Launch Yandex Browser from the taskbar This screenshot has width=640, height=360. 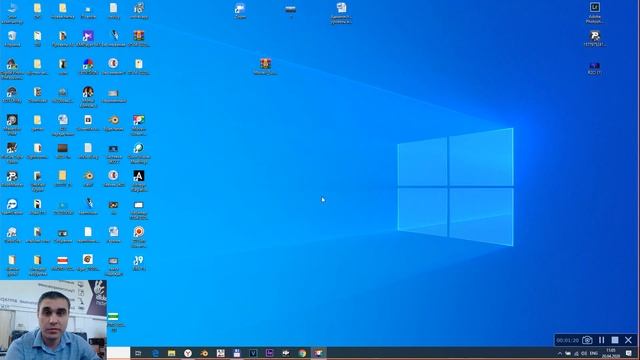[188, 353]
